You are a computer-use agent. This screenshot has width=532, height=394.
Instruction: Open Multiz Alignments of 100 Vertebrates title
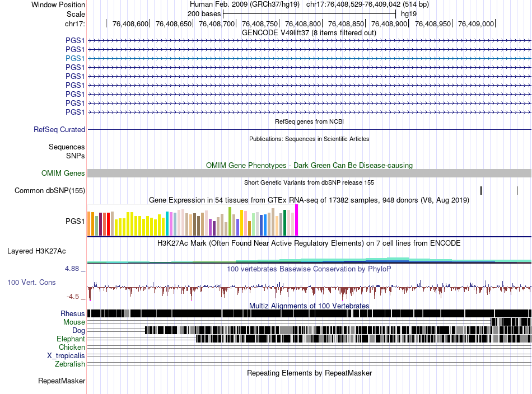pyautogui.click(x=309, y=306)
